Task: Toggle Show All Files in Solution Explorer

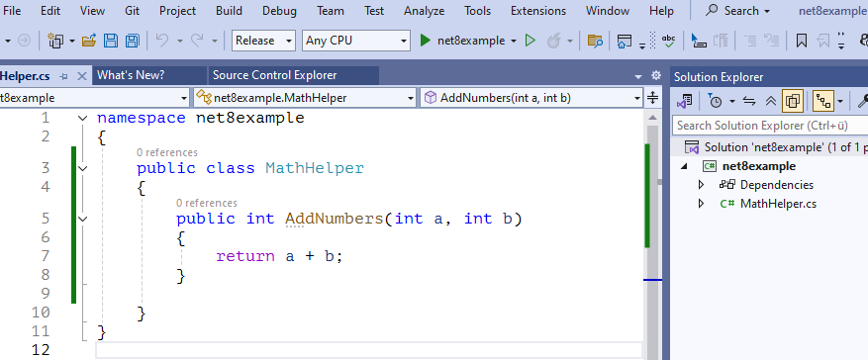Action: point(792,101)
